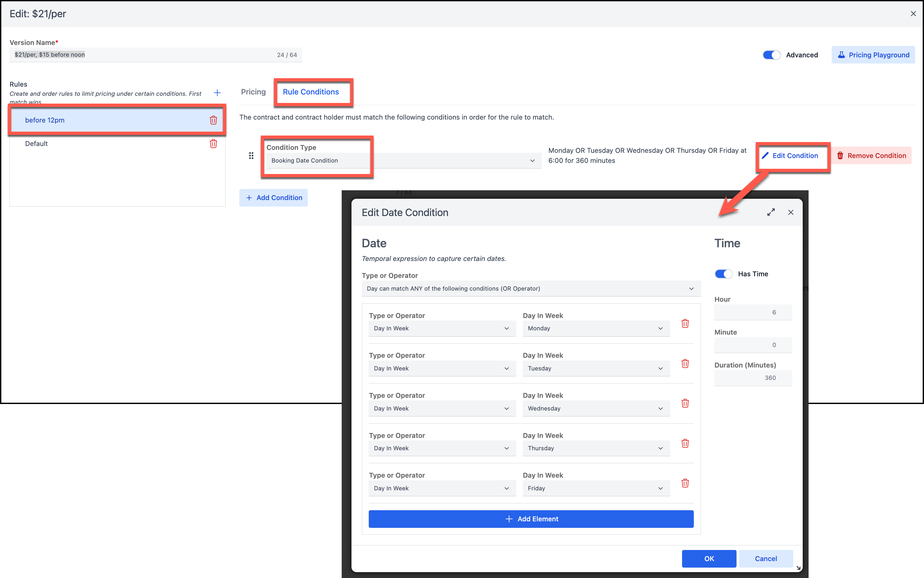Delete the Default rule trash icon
Image resolution: width=924 pixels, height=578 pixels.
pyautogui.click(x=213, y=144)
